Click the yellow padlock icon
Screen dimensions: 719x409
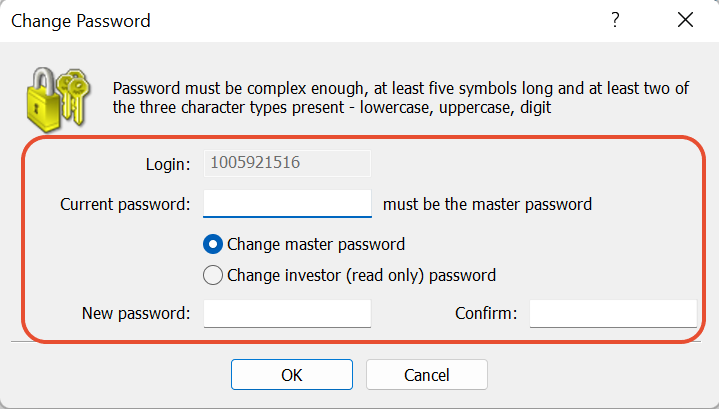click(x=44, y=99)
